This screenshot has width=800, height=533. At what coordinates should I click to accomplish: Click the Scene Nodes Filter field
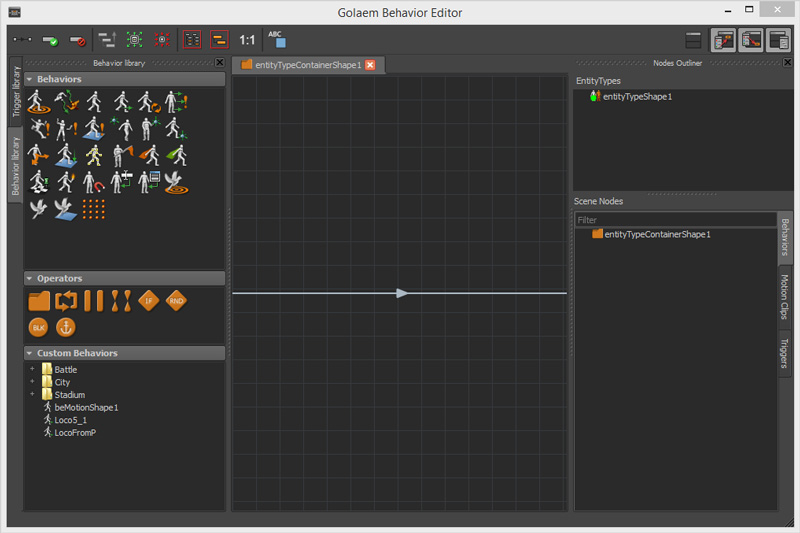point(676,220)
